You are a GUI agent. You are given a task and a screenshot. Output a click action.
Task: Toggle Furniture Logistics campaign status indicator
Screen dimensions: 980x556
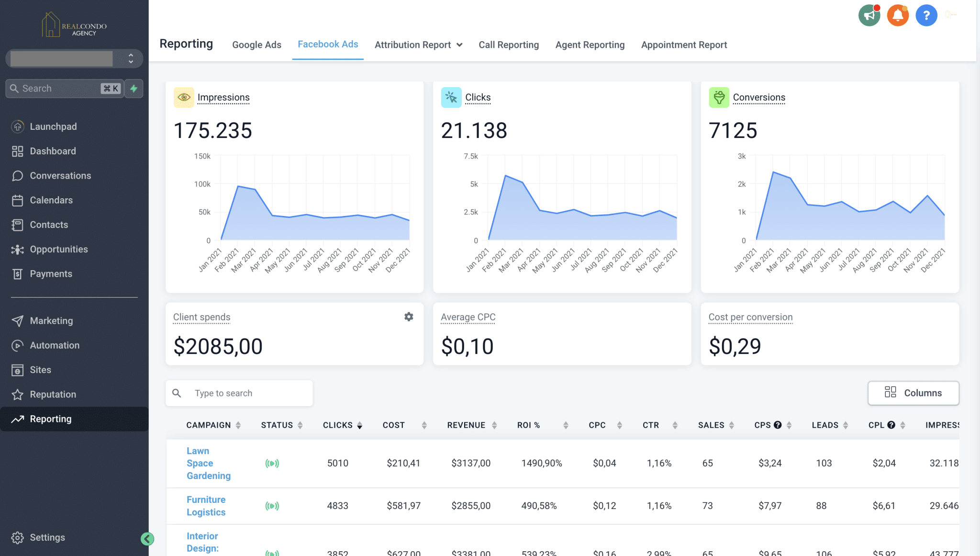click(x=272, y=506)
